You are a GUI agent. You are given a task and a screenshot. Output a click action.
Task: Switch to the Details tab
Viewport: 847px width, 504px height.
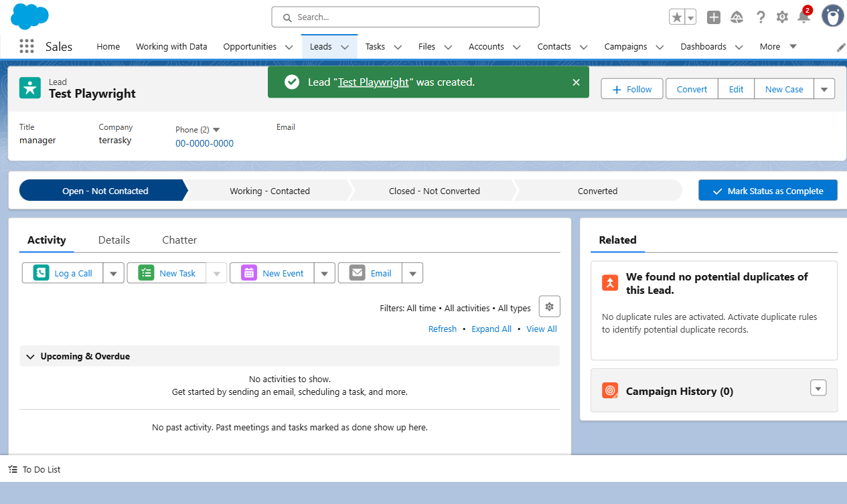click(x=114, y=240)
